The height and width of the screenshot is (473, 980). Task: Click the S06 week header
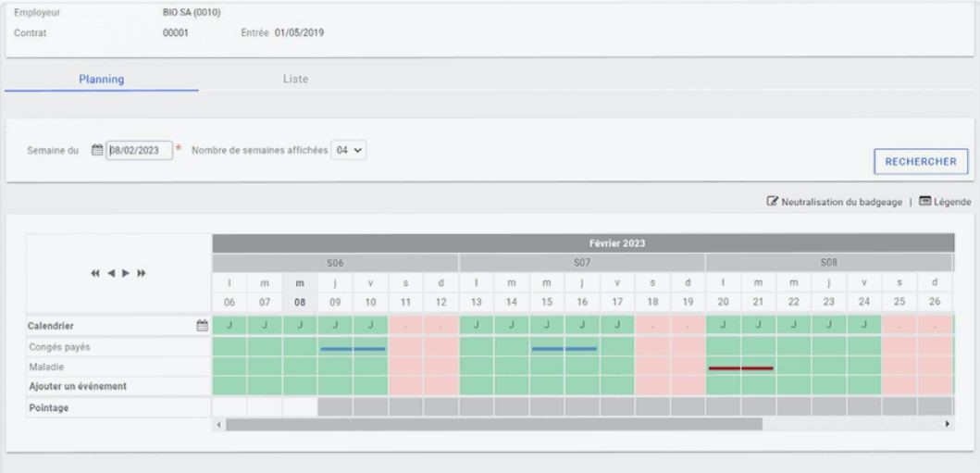click(335, 263)
